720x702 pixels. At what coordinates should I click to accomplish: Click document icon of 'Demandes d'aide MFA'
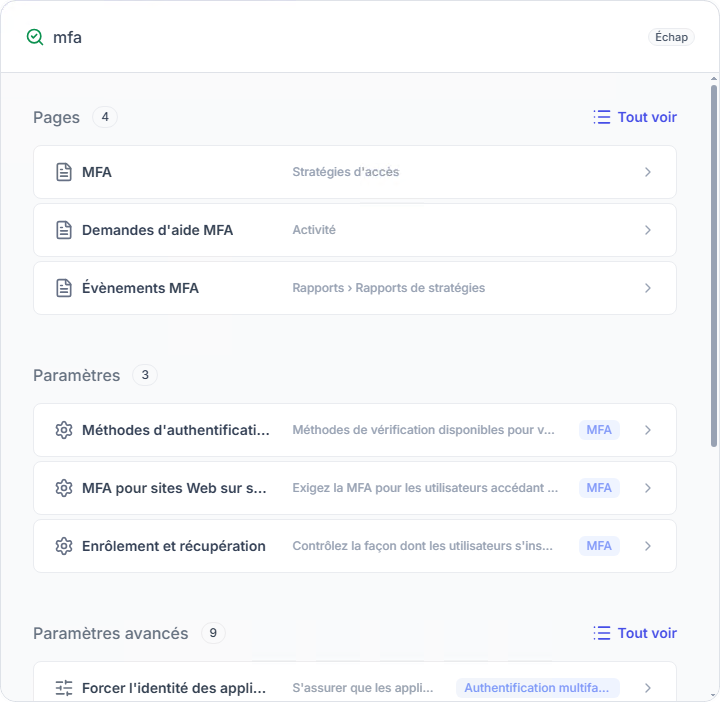pyautogui.click(x=64, y=230)
